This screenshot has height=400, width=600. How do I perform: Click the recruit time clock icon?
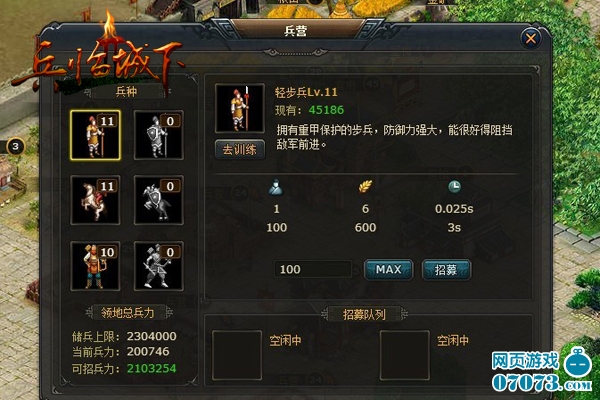point(454,187)
